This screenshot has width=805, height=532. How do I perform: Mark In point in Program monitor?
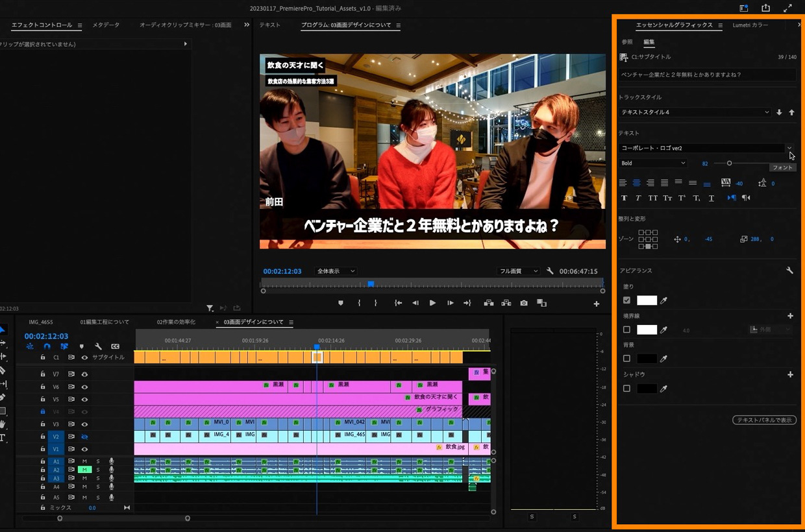[x=359, y=303]
